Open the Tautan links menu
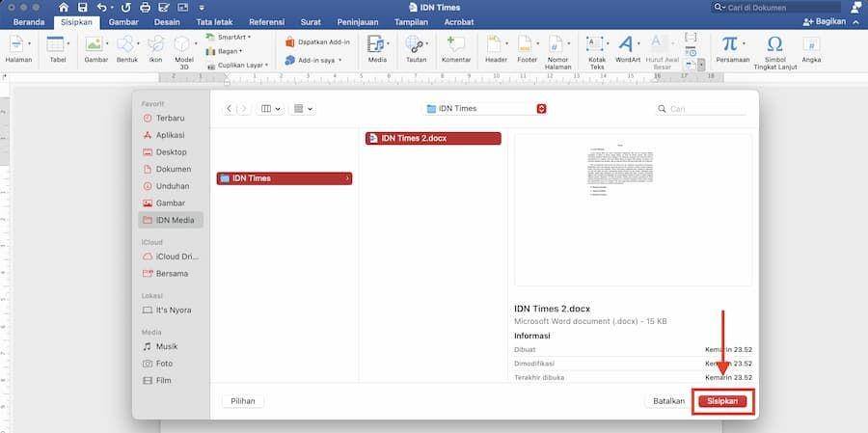 click(x=416, y=49)
